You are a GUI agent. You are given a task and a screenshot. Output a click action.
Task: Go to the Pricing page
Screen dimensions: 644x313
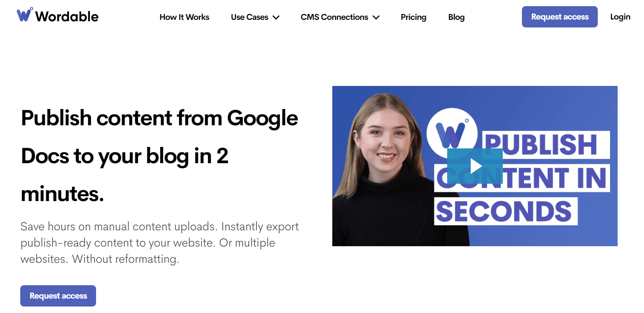coord(413,17)
